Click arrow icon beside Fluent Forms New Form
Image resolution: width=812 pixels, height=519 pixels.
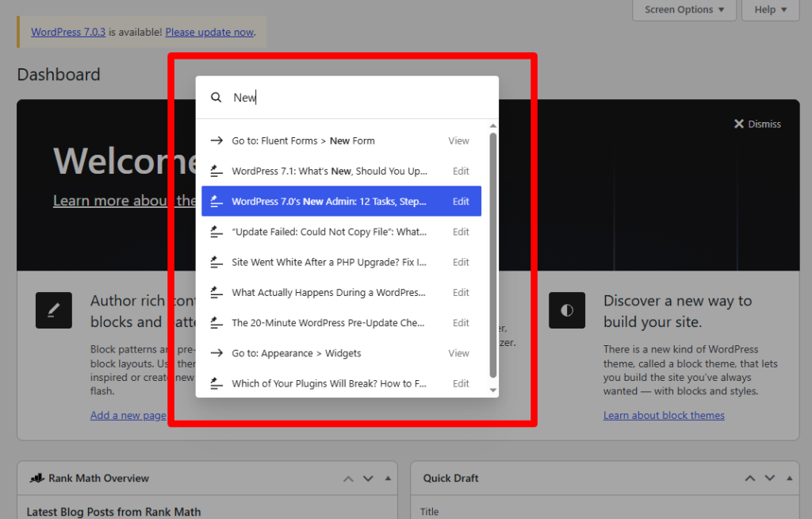216,140
